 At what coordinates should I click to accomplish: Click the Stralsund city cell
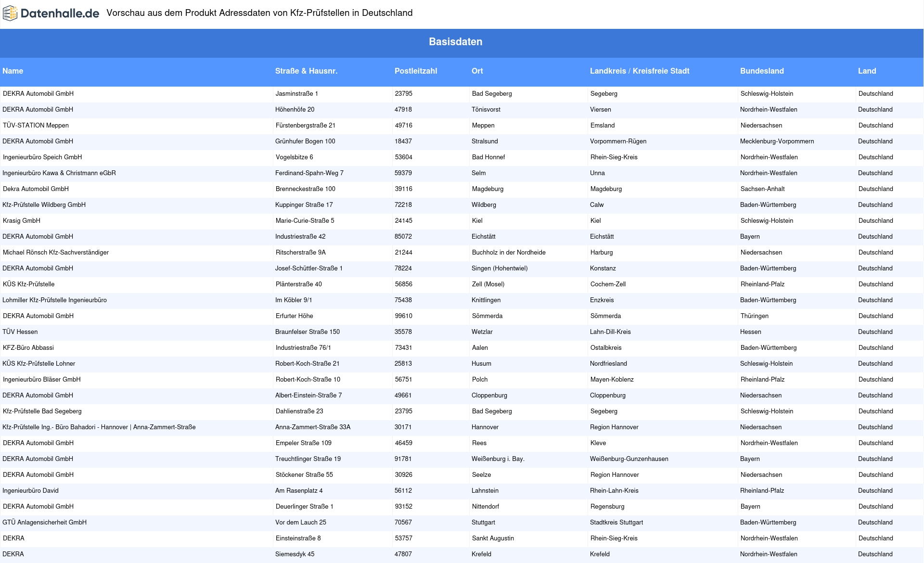(x=485, y=141)
